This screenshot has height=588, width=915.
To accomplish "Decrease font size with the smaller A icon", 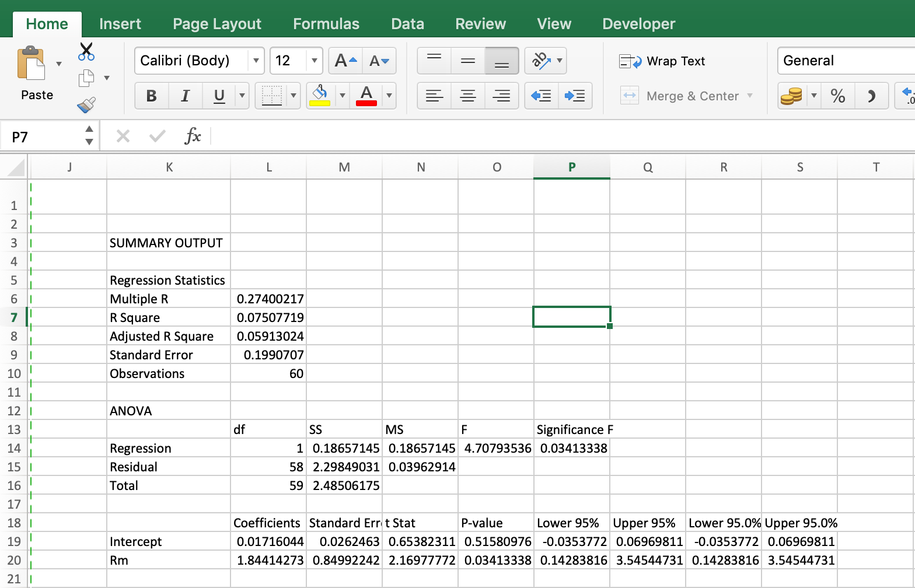I will tap(379, 61).
